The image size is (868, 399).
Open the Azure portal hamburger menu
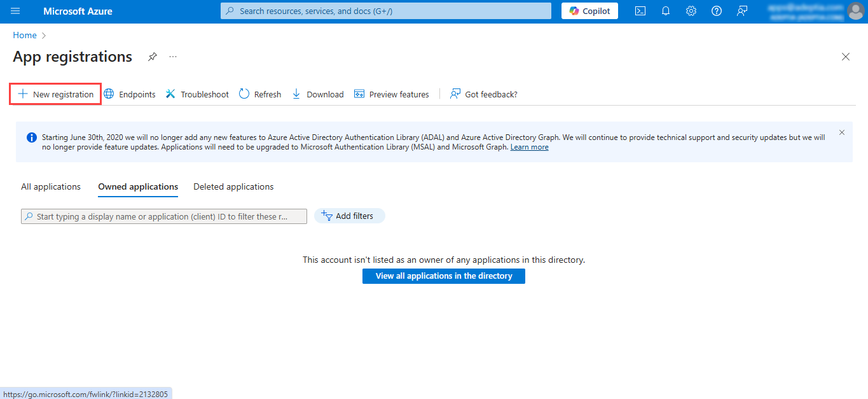click(x=15, y=11)
